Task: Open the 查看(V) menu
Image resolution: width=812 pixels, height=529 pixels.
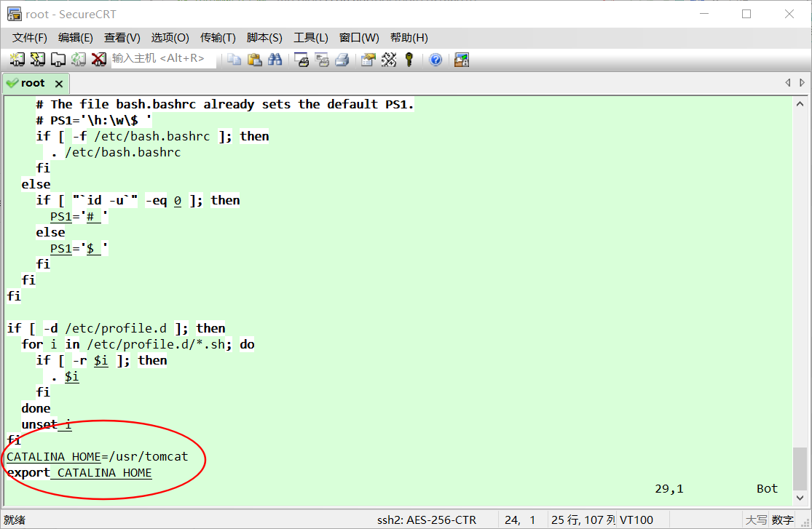Action: (x=122, y=38)
